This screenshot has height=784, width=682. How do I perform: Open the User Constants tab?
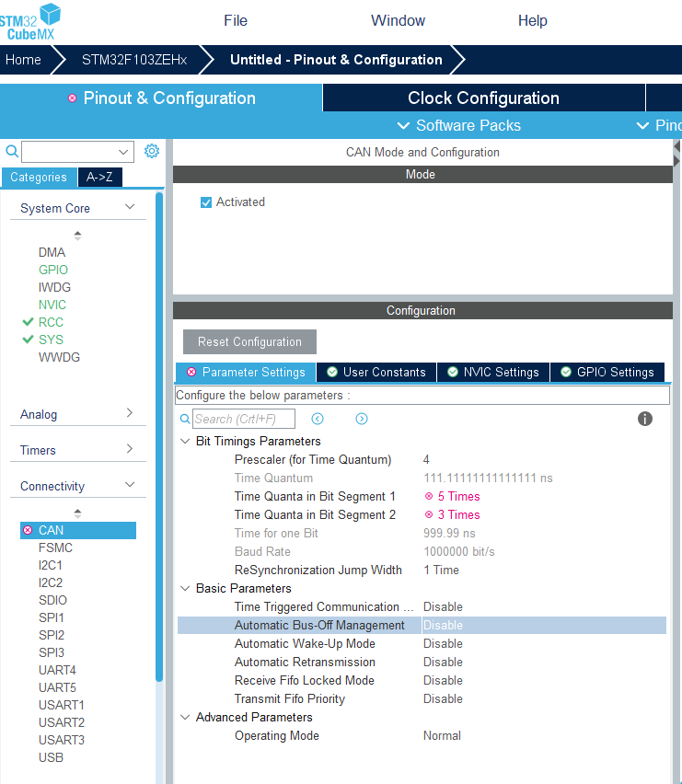376,372
